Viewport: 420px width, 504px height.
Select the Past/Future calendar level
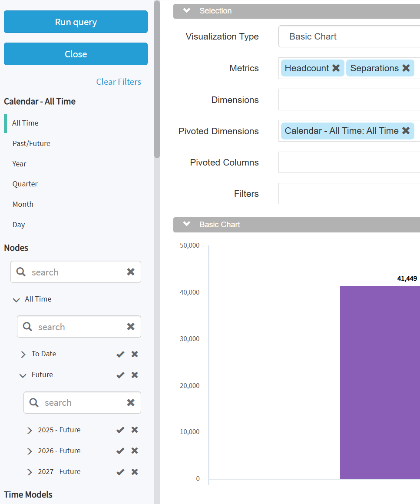click(x=31, y=143)
